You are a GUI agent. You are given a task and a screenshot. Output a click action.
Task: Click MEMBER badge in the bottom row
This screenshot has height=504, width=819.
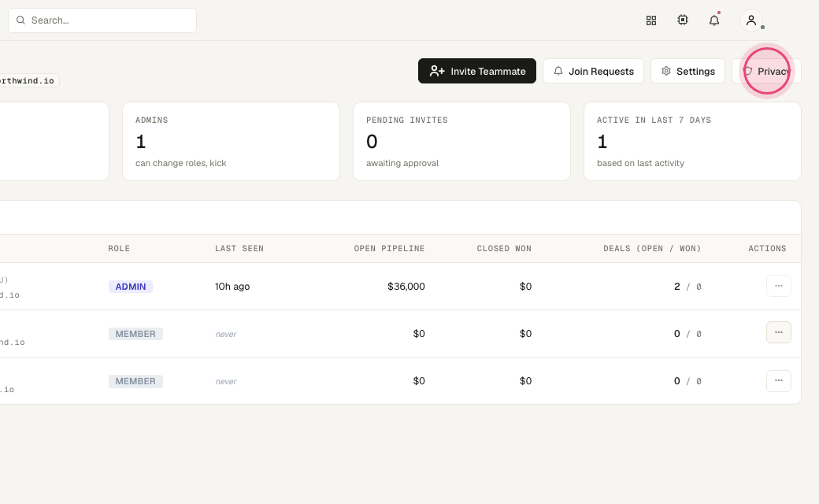135,381
